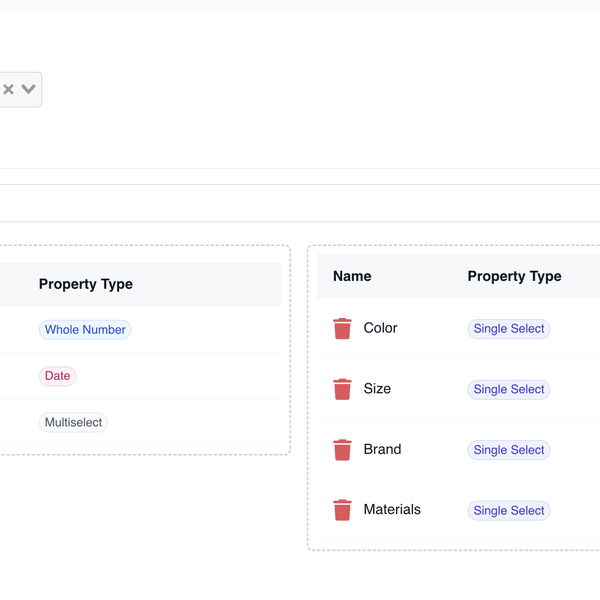The height and width of the screenshot is (600, 600).
Task: Click the Materials property name
Action: pyautogui.click(x=392, y=509)
